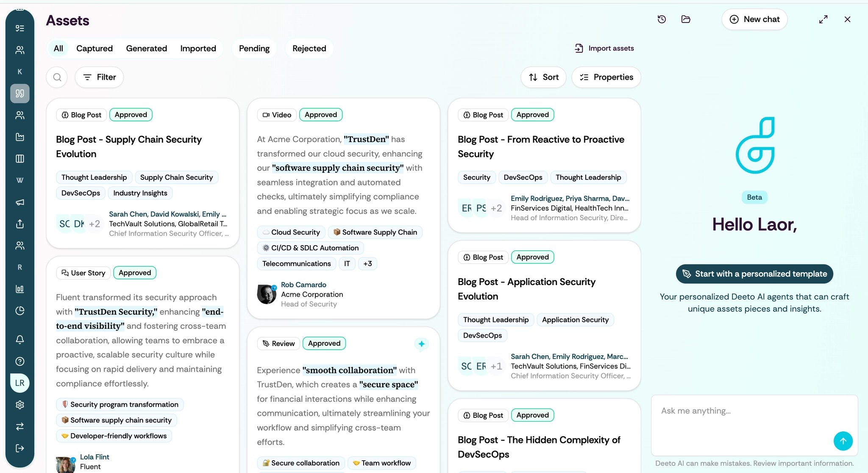Expand +1 contributors on Application Security card
This screenshot has width=868, height=473.
(496, 366)
